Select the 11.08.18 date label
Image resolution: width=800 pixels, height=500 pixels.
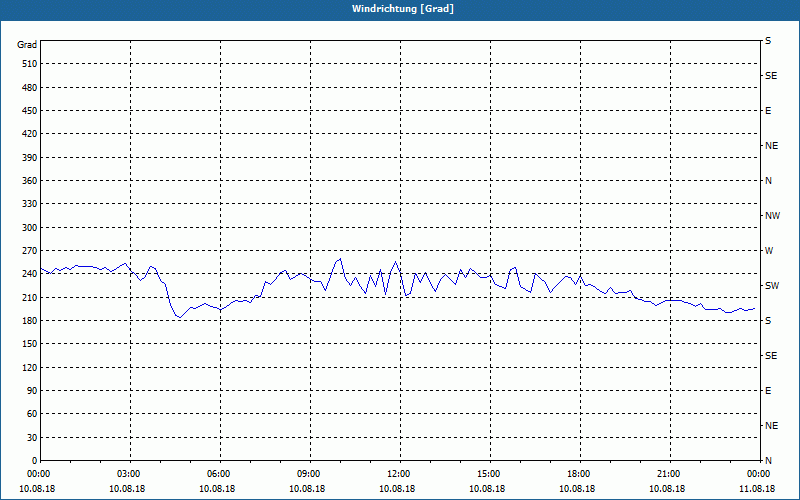757,489
